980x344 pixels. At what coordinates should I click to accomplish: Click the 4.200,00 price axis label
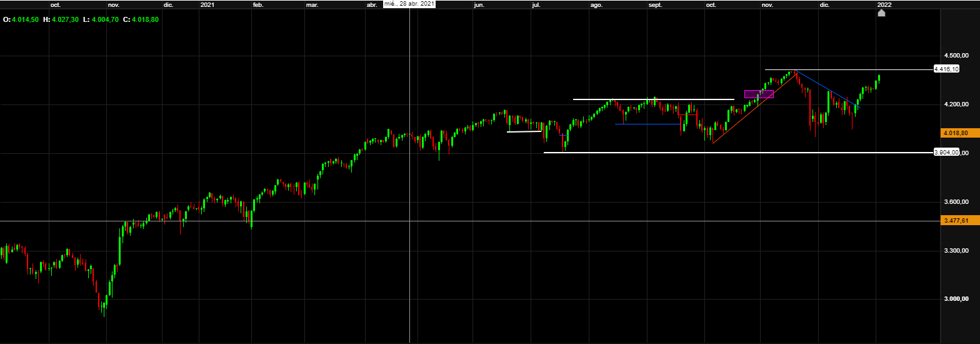pos(956,104)
